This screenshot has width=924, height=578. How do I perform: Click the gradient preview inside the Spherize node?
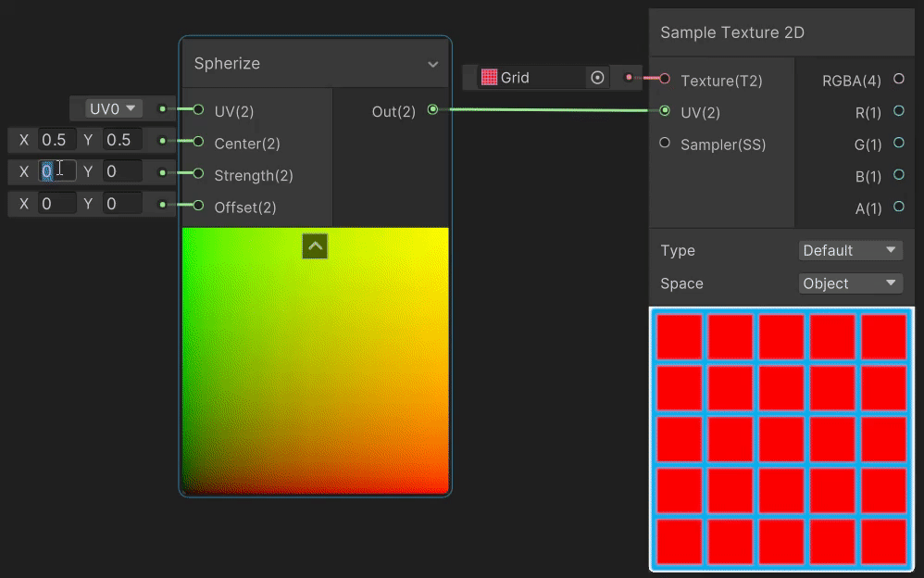click(x=315, y=371)
